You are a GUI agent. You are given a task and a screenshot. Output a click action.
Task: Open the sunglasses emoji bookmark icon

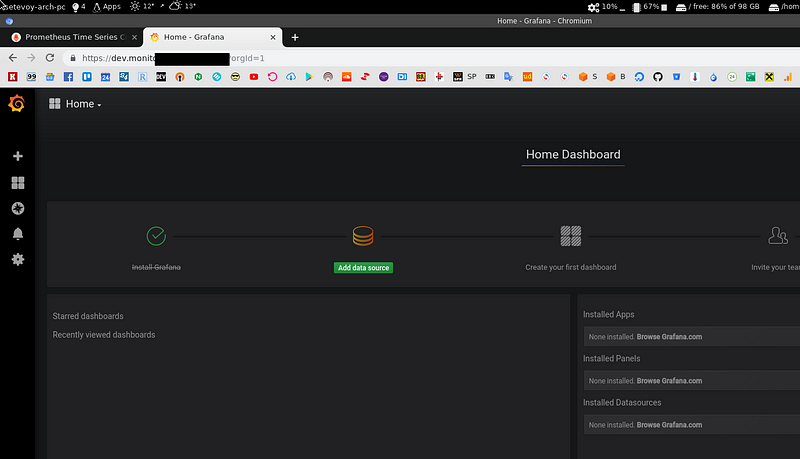click(235, 76)
